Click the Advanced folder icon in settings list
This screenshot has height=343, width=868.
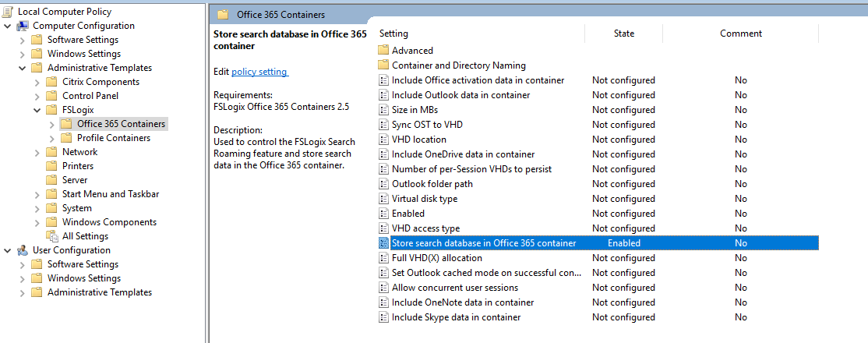[x=383, y=51]
